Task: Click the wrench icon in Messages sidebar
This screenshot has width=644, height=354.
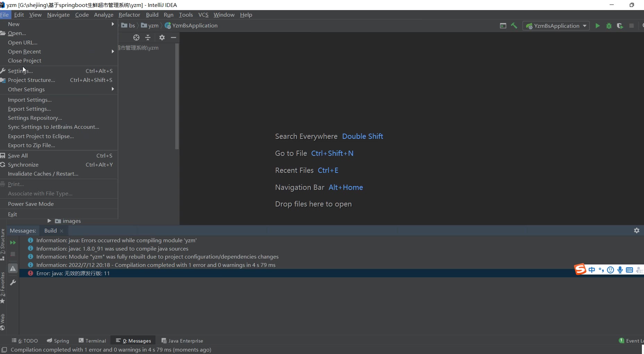Action: pos(13,283)
